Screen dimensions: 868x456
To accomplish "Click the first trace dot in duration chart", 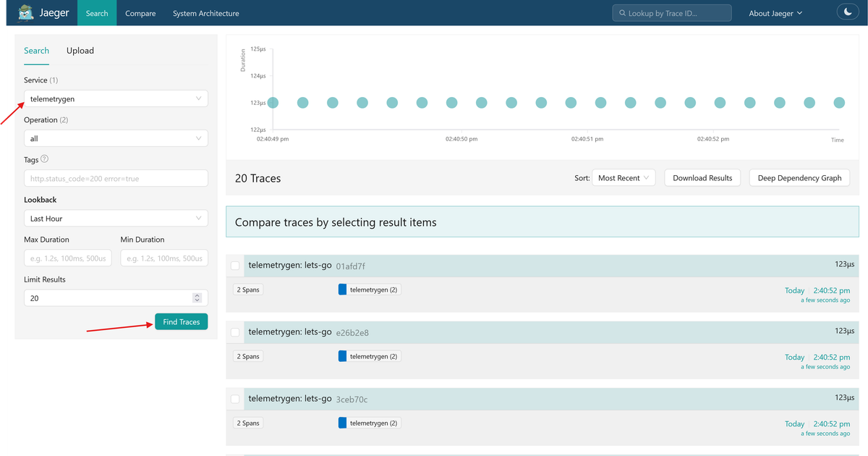I will pyautogui.click(x=273, y=103).
